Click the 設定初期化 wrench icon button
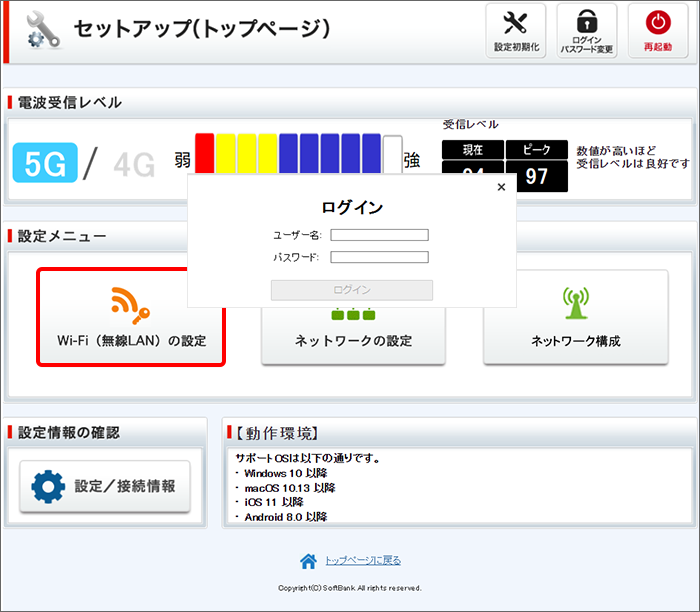 pos(516,31)
